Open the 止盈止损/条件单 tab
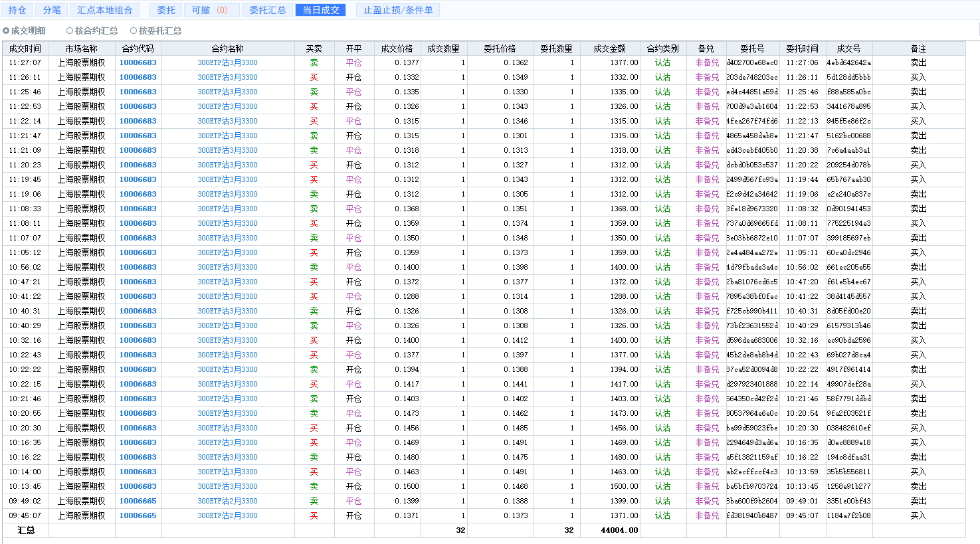The image size is (980, 544). [x=398, y=10]
